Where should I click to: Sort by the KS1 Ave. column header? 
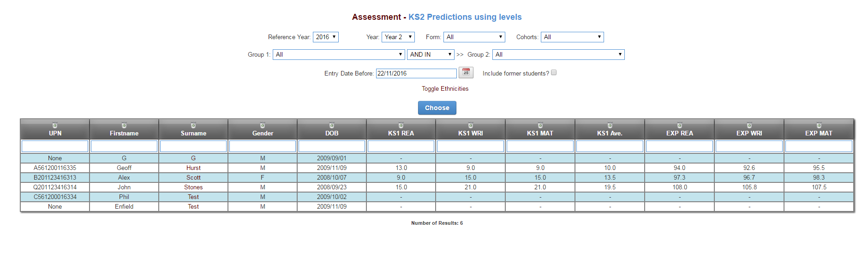(610, 133)
